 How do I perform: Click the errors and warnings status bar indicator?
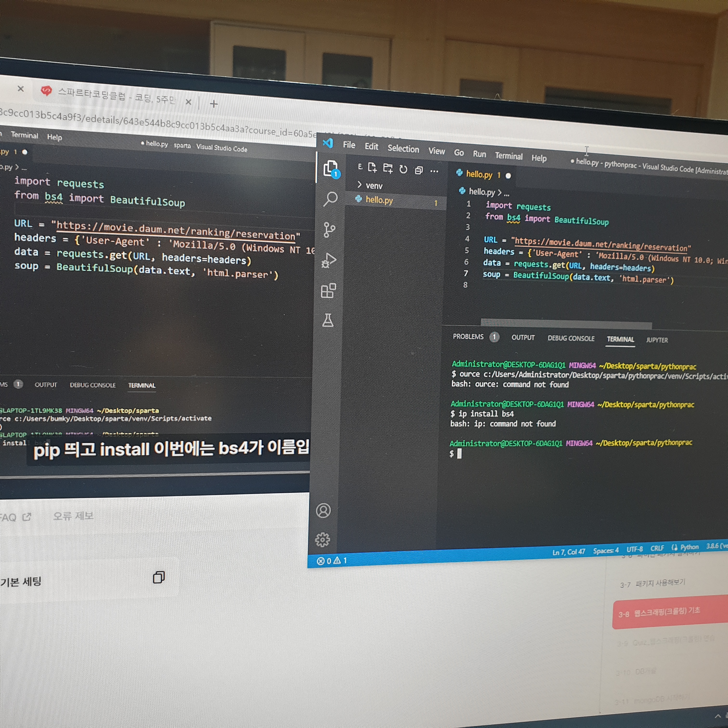point(331,561)
